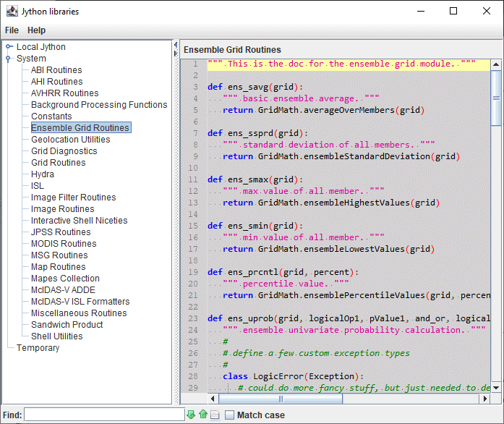This screenshot has height=424, width=504.
Task: Click the def ens_smax(grid) line
Action: coord(255,179)
